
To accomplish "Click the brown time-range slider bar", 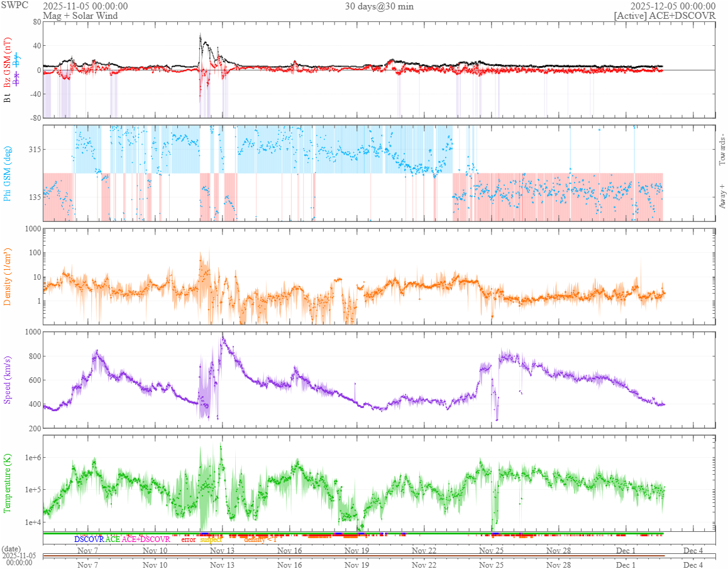I will 354,556.
